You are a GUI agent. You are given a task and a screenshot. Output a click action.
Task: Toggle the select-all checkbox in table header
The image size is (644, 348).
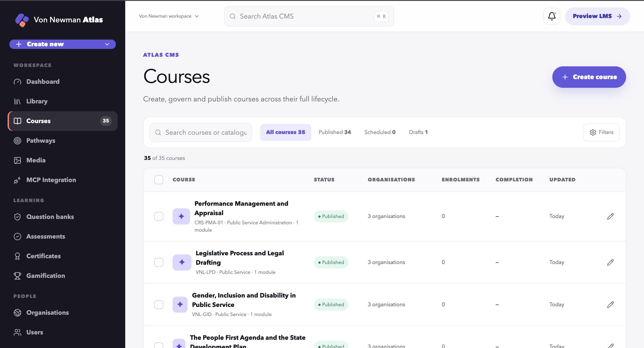[x=159, y=180]
